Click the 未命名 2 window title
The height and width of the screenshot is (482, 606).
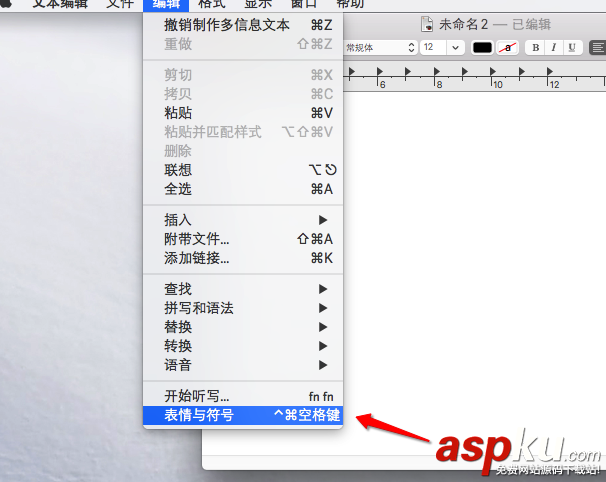coord(463,24)
